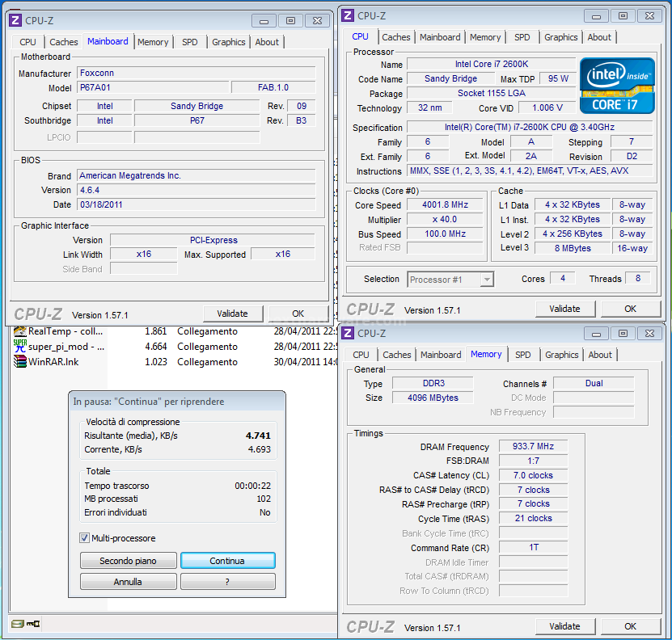Minimize the Mainboard CPU-Z window
Viewport: 672px width, 640px height.
coord(264,20)
